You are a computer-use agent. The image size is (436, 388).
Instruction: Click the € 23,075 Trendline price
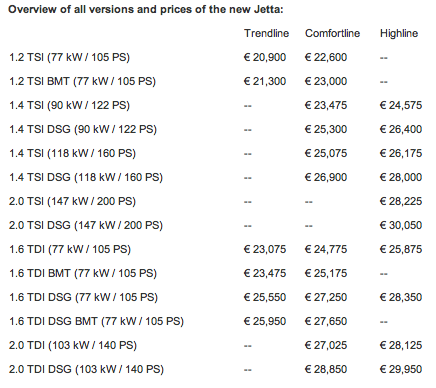pyautogui.click(x=265, y=249)
